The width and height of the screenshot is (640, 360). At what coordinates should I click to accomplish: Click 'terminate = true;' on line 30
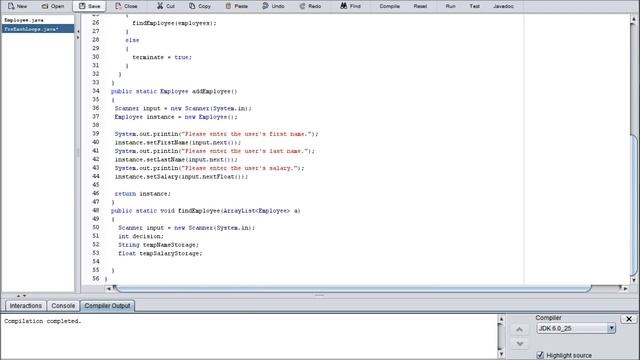coord(162,57)
